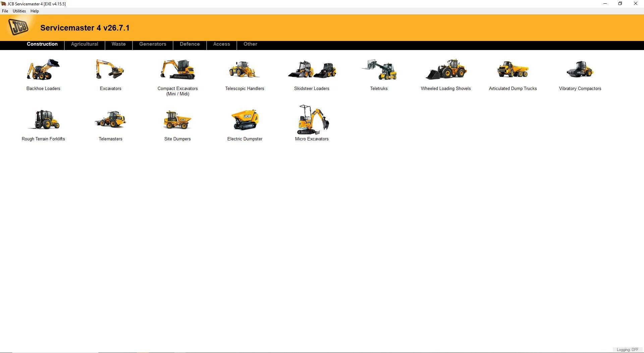
Task: Minimize the Servicemaster window
Action: pyautogui.click(x=605, y=4)
